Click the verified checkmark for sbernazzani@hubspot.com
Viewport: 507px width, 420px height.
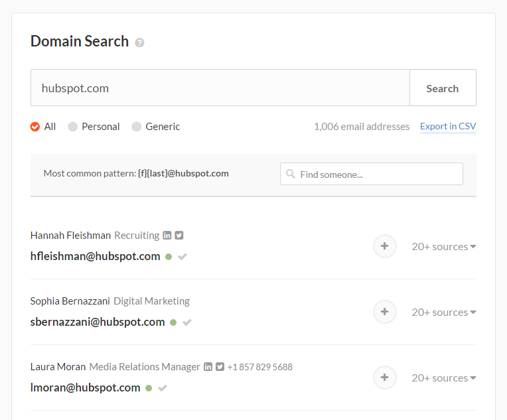tap(187, 322)
